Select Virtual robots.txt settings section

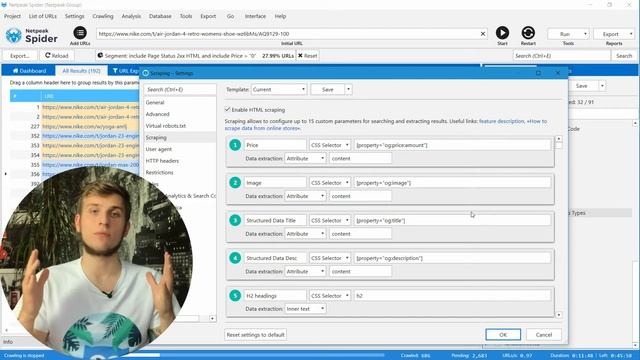166,126
